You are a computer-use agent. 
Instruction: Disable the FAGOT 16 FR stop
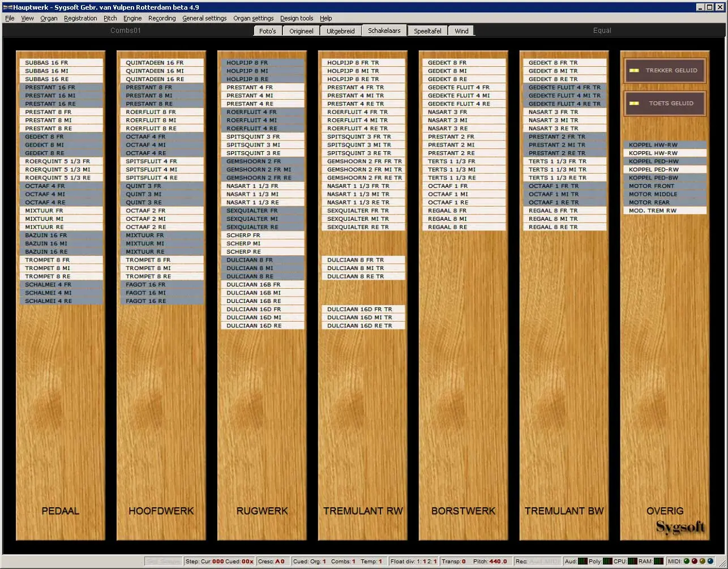162,285
